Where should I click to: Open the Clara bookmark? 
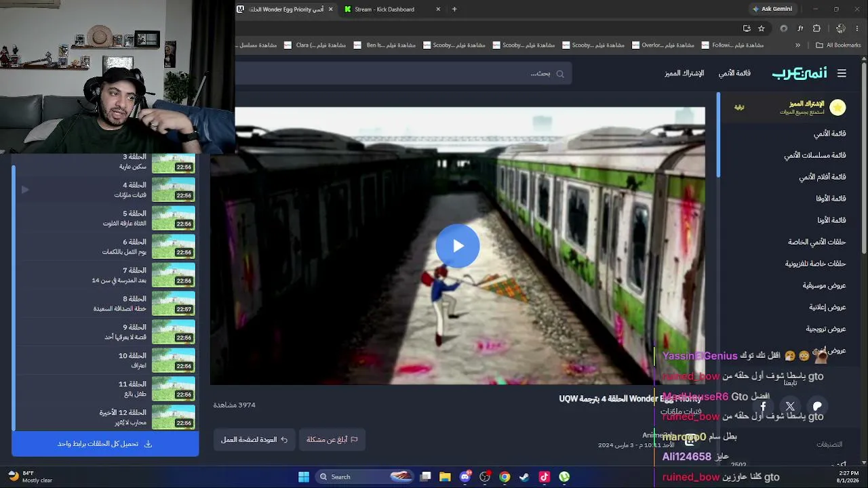315,45
